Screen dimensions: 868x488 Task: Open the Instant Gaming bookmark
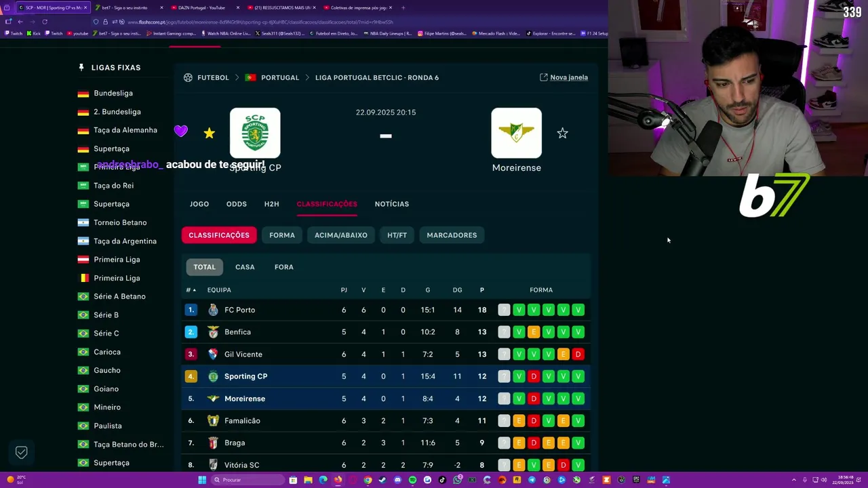coord(172,33)
